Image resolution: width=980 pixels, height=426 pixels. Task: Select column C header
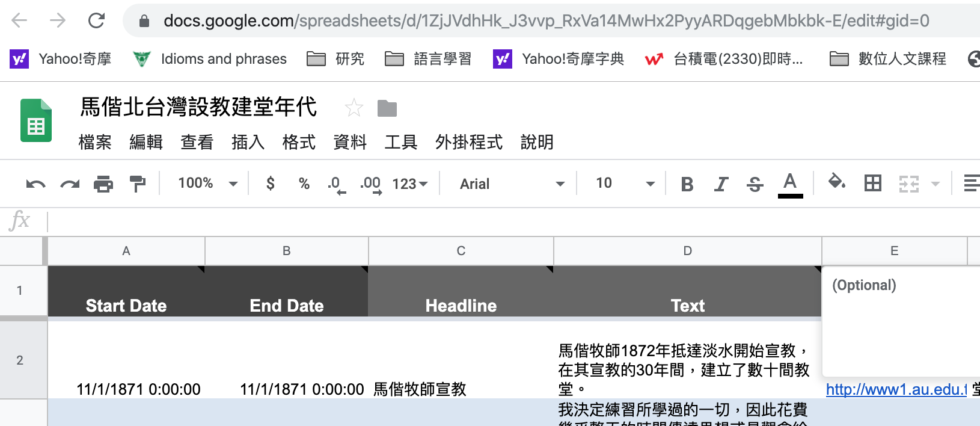click(x=461, y=251)
